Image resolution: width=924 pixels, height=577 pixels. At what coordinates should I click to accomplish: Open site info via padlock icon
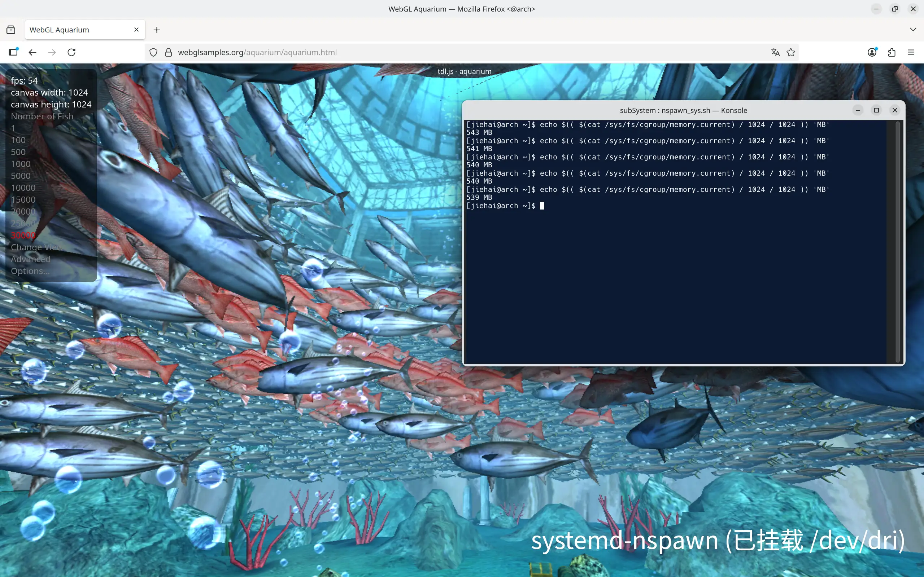click(169, 52)
